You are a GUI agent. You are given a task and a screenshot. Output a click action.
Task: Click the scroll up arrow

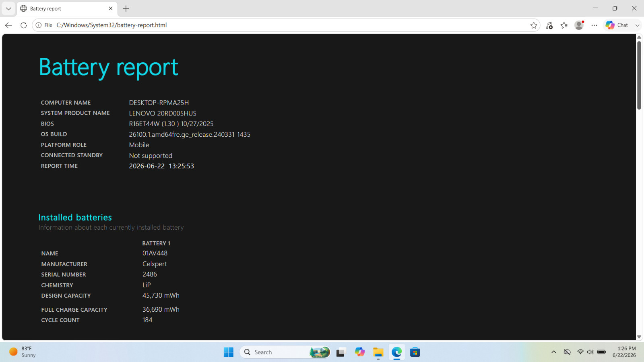(639, 37)
